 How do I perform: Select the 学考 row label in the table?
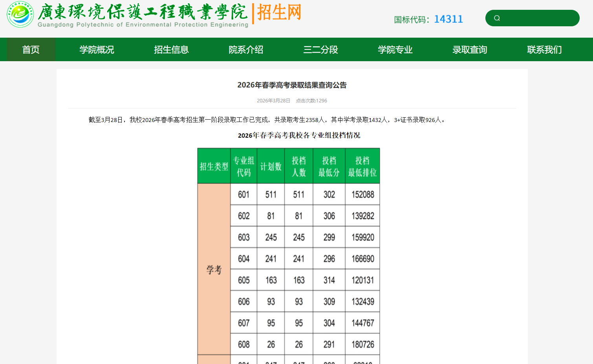tap(214, 269)
